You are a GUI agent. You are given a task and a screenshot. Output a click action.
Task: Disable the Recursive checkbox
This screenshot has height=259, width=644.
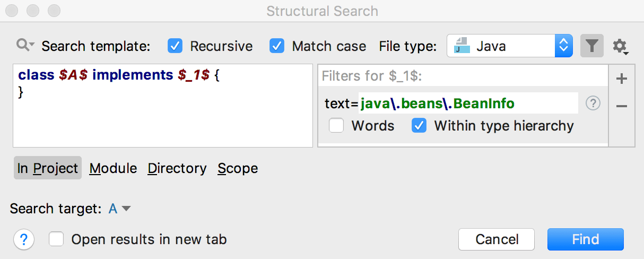point(175,46)
